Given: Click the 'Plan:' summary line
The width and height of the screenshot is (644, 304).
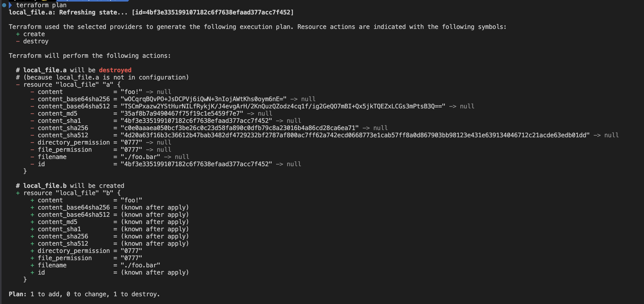Looking at the screenshot, I should (84, 294).
